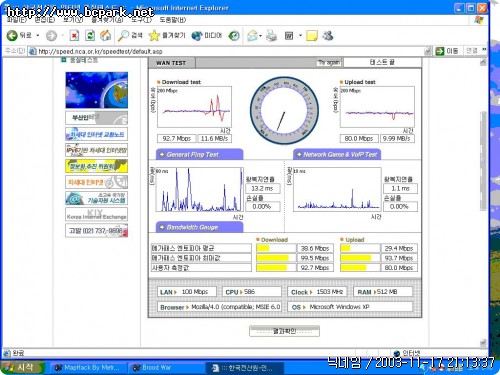Open the Back button dropdown arrow
500x375 pixels.
pyautogui.click(x=38, y=35)
